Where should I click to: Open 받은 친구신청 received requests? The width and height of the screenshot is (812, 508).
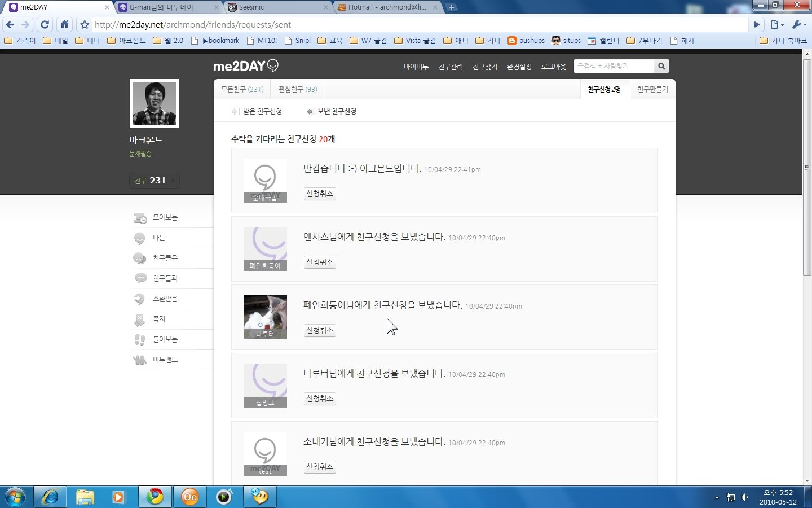[x=257, y=111]
